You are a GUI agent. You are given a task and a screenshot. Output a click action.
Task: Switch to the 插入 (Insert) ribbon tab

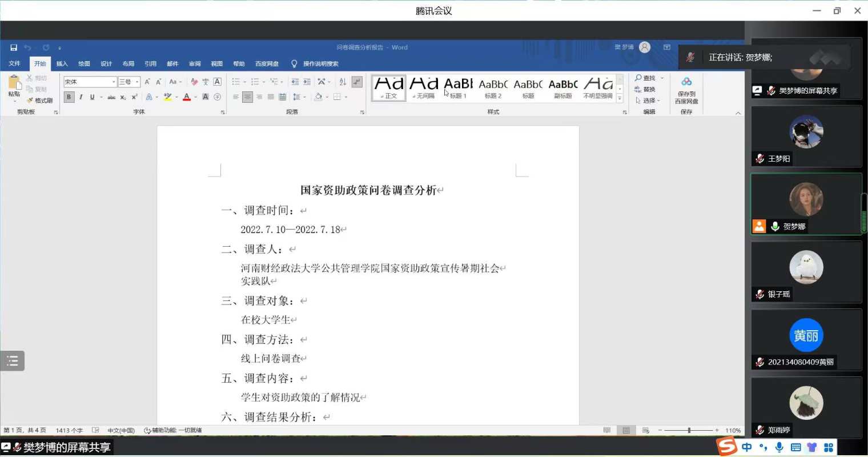(x=62, y=63)
